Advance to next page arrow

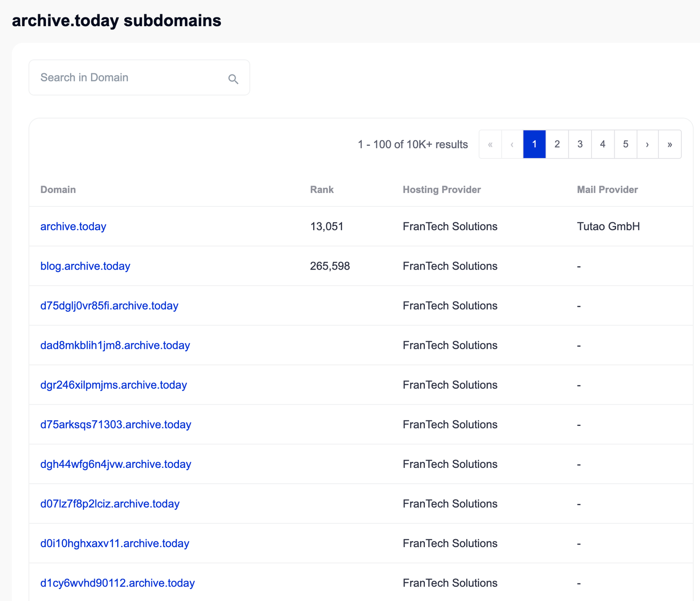pos(647,144)
